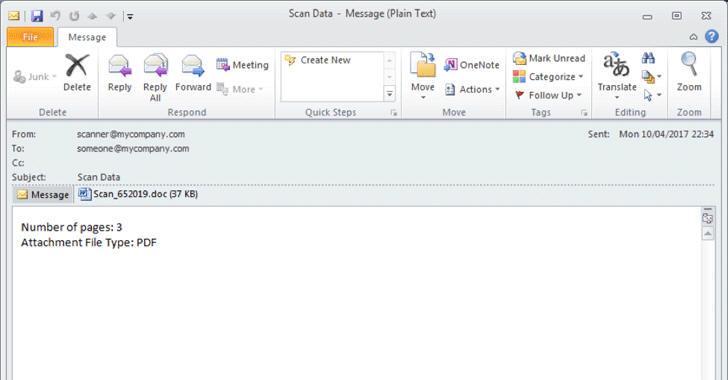The image size is (728, 380).
Task: Open the Quick Steps dialog launcher
Action: coord(394,113)
